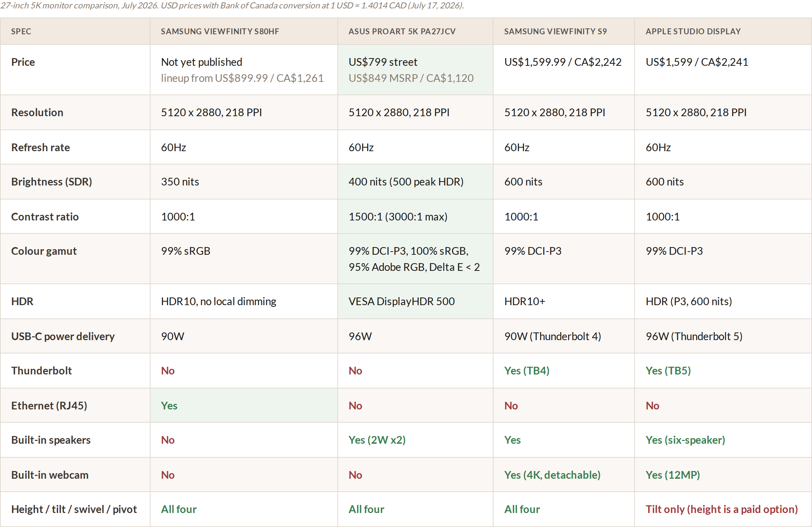Select the 'Built-in speakers' row label
Screen dimensions: 812x527
pos(51,440)
